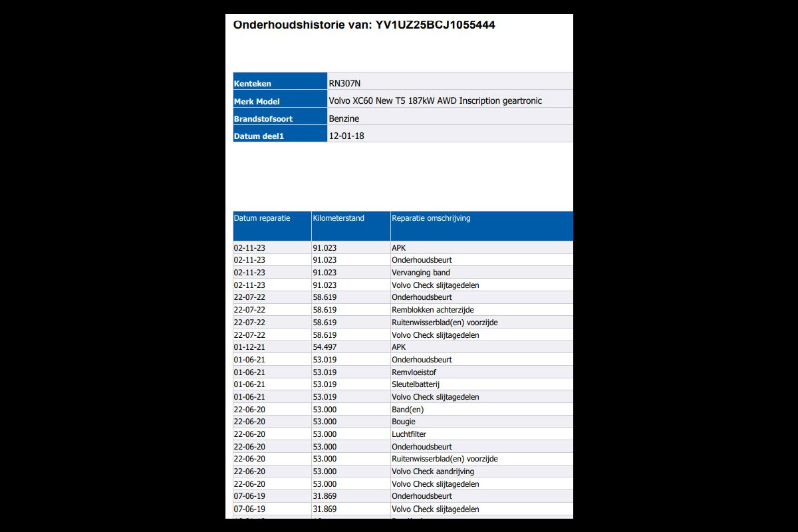Click the Bougie repair entry

(403, 422)
